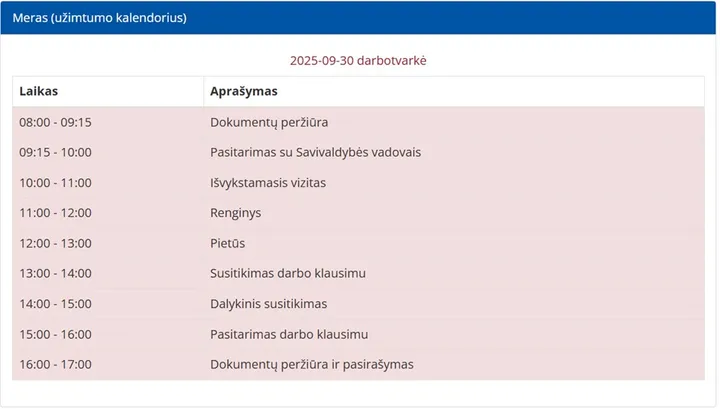
Task: Select time cell '15:00 - 16:00'
Action: point(56,334)
